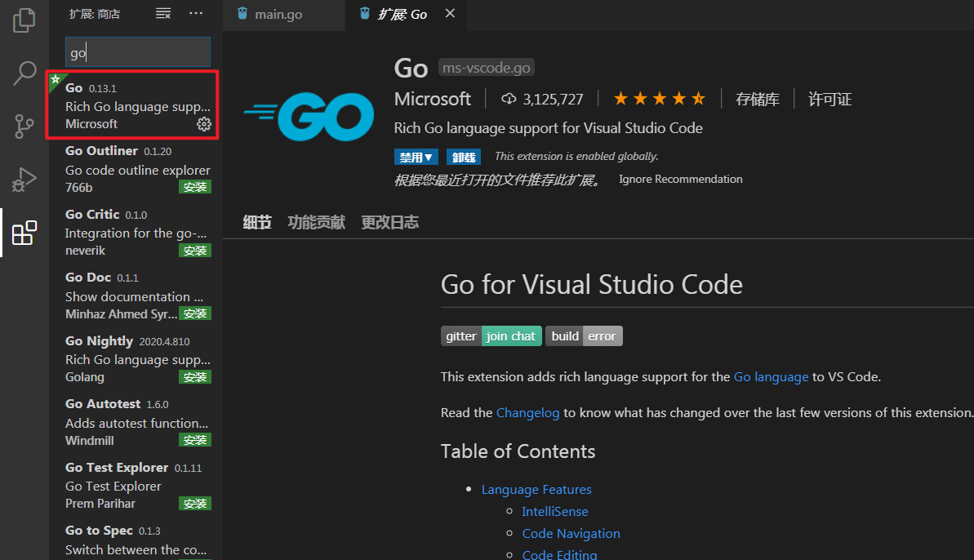
Task: Switch to the 细节 details tab
Action: coord(257,222)
